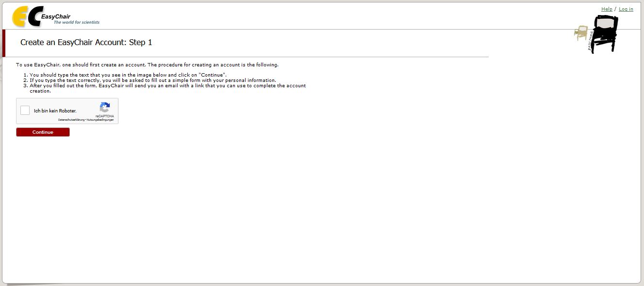644x286 pixels.
Task: Open the Help link
Action: [x=606, y=9]
